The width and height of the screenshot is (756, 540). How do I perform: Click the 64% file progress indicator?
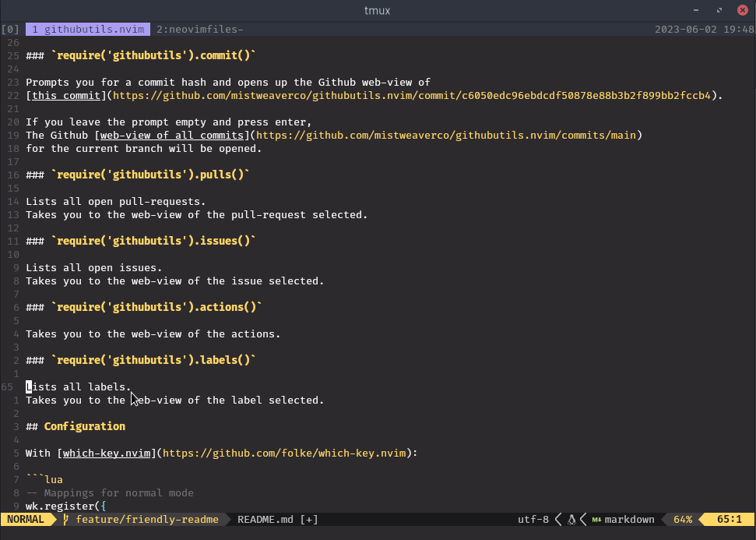(683, 520)
